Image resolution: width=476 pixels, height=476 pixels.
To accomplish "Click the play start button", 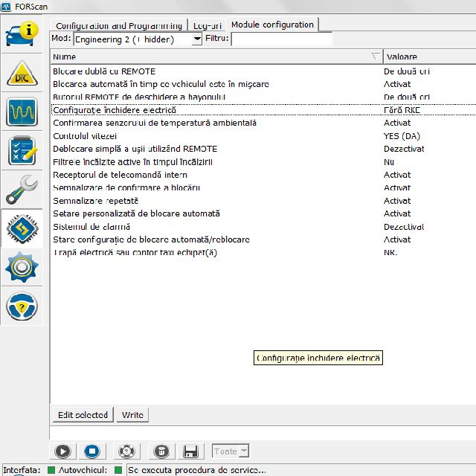I will [62, 451].
